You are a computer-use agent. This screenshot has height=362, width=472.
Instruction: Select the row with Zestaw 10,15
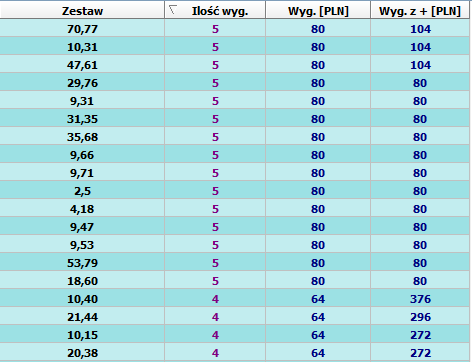click(235, 335)
